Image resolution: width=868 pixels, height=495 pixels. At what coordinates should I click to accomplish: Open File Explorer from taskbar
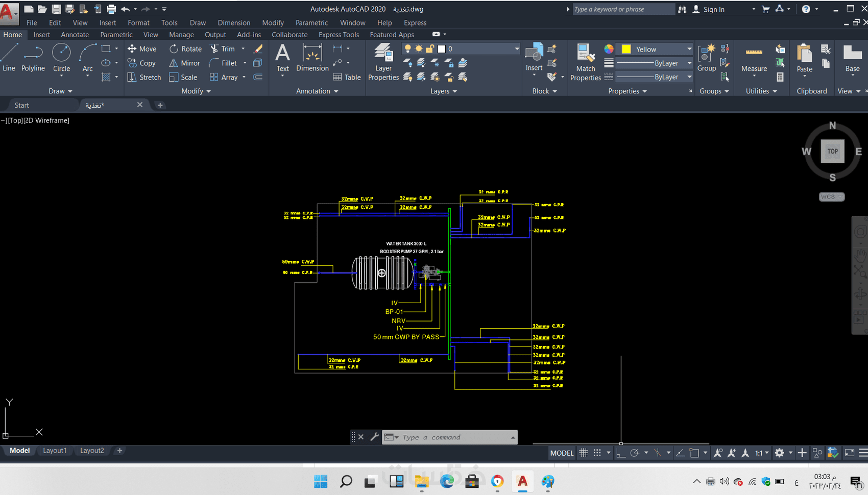point(421,481)
